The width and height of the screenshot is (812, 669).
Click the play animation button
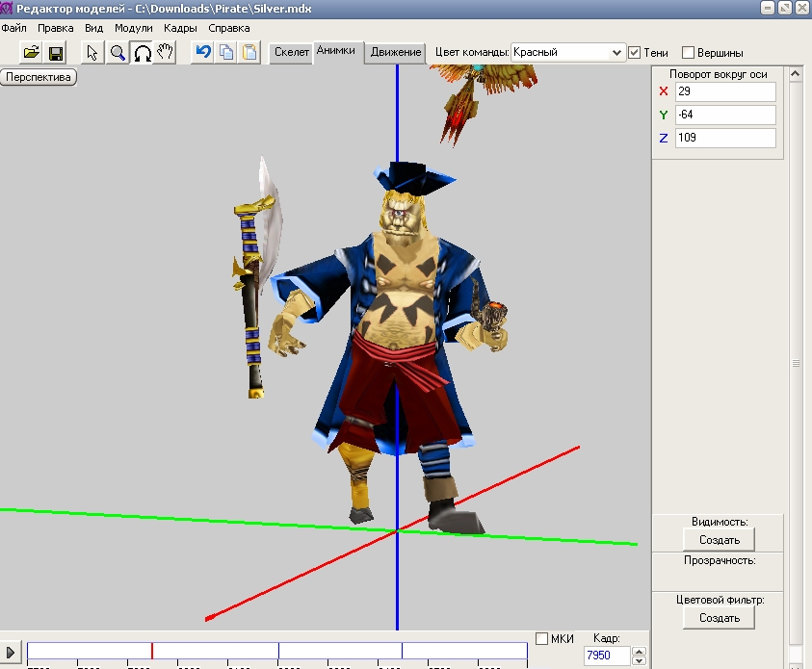(11, 653)
